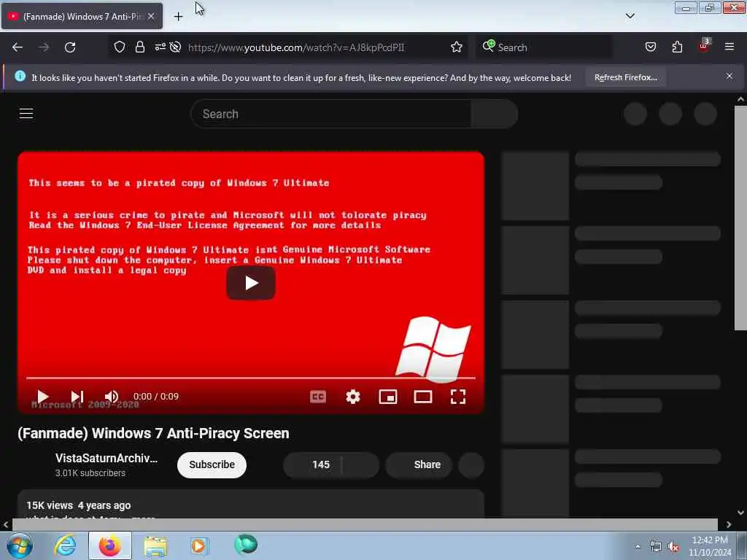Enter full screen with the fullscreen icon
This screenshot has height=560, width=747.
[x=458, y=397]
